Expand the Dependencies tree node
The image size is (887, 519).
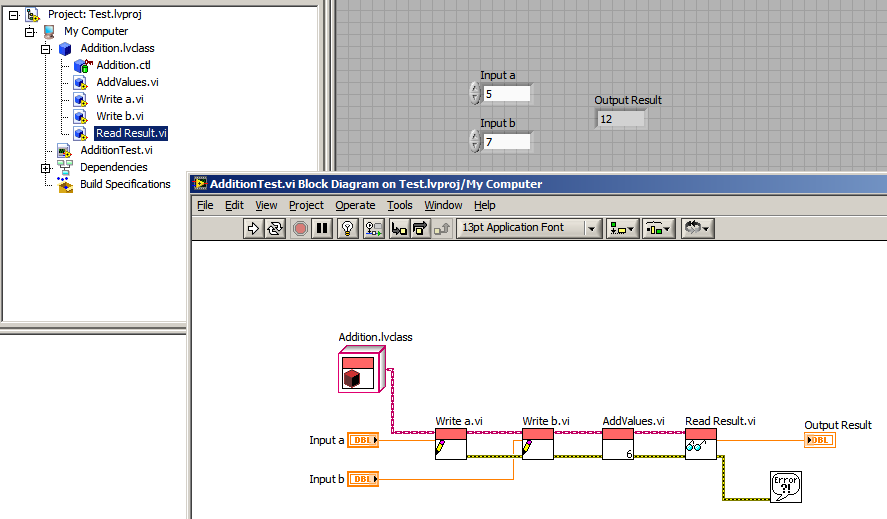(x=46, y=168)
